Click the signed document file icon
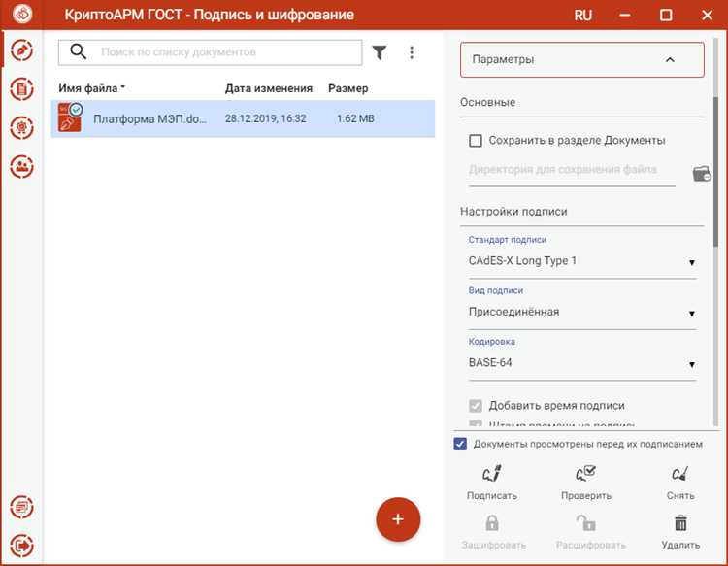The width and height of the screenshot is (728, 566). pos(70,117)
